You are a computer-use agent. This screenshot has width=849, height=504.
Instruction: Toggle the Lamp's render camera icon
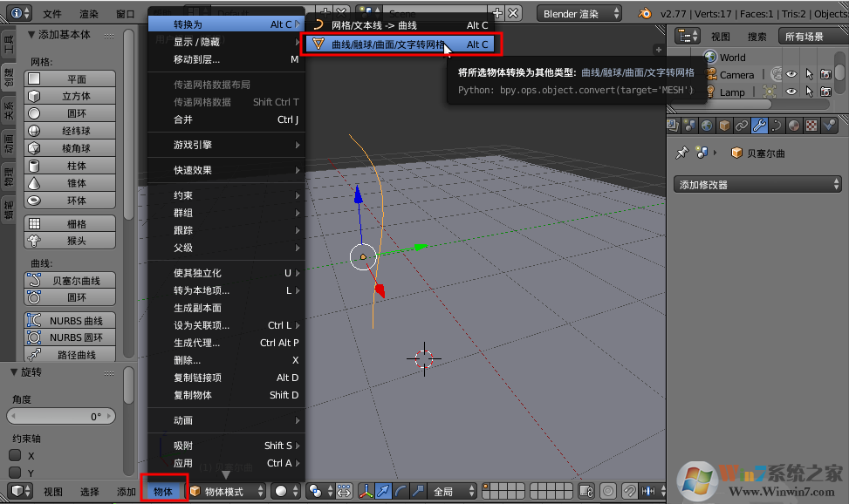pos(825,92)
